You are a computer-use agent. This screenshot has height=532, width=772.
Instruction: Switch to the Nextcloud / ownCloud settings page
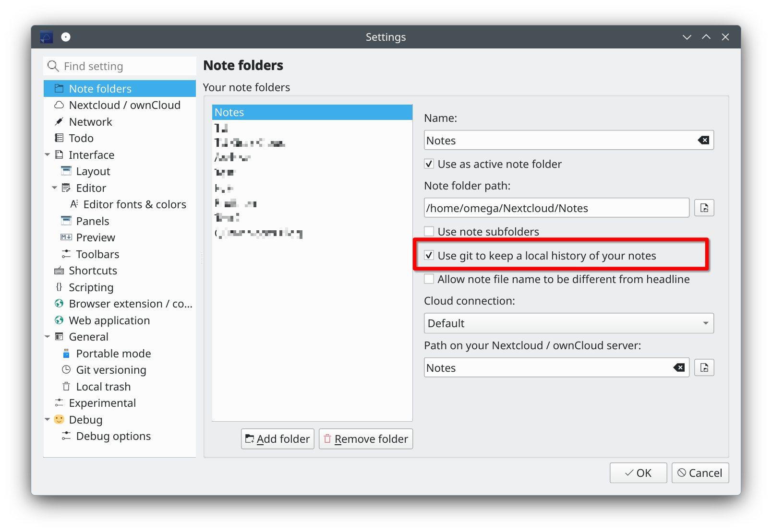[x=125, y=105]
